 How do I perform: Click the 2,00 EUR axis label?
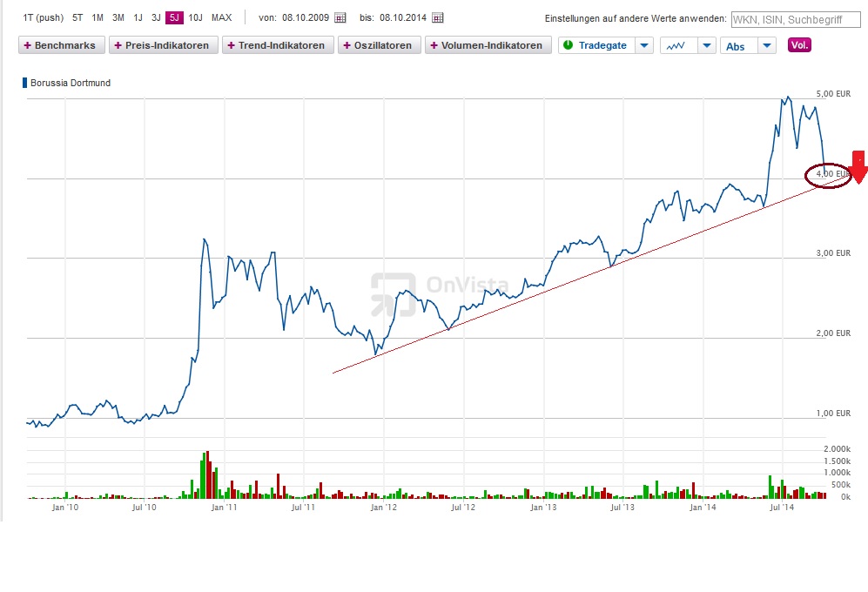[833, 333]
